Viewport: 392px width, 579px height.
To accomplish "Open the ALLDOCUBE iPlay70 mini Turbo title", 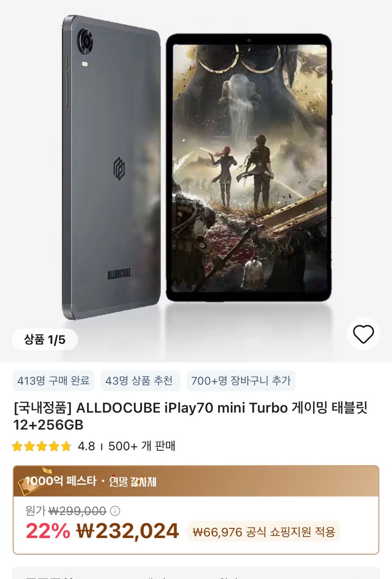I will (191, 416).
